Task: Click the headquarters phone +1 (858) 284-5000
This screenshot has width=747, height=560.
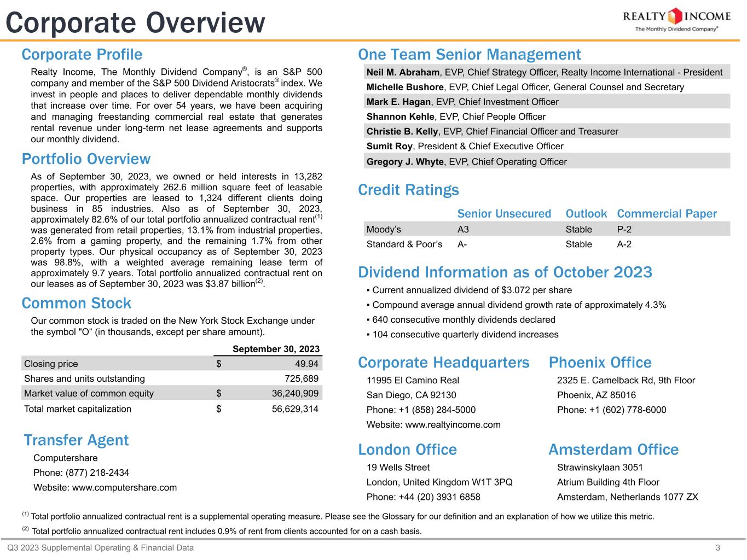Action: pos(421,410)
